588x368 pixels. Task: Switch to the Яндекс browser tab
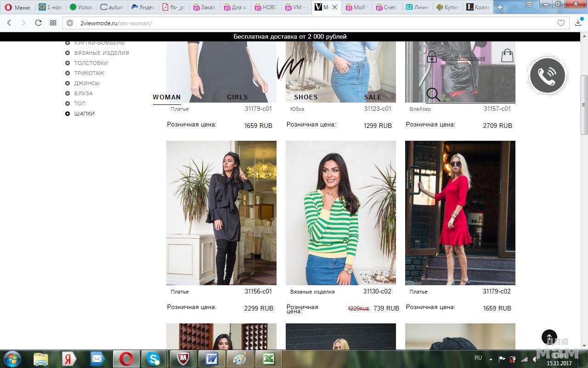[142, 7]
